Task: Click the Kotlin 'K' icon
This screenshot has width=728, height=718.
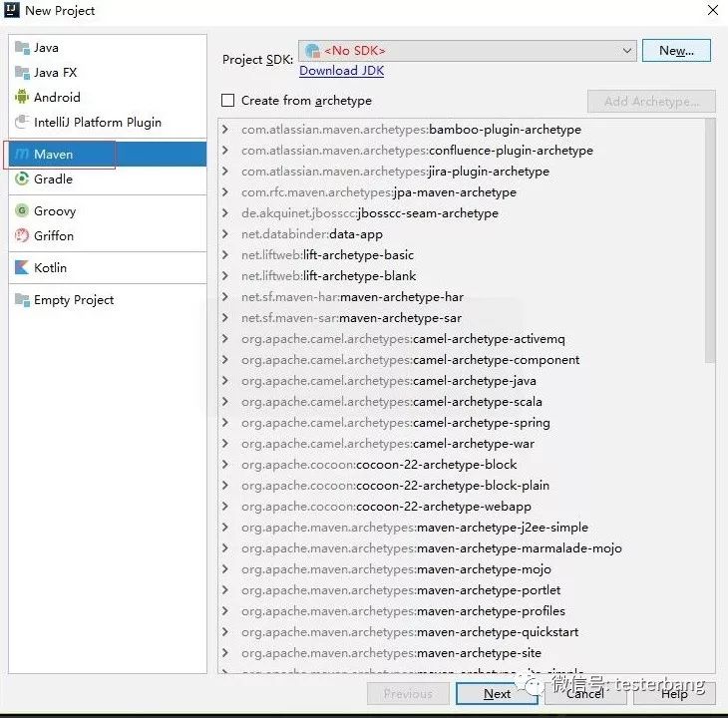Action: pyautogui.click(x=22, y=267)
